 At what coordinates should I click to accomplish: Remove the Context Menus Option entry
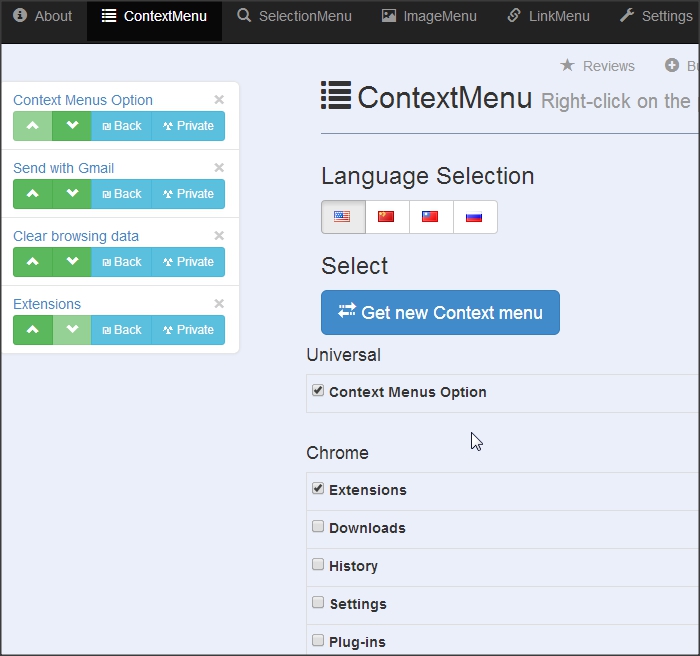tap(219, 100)
